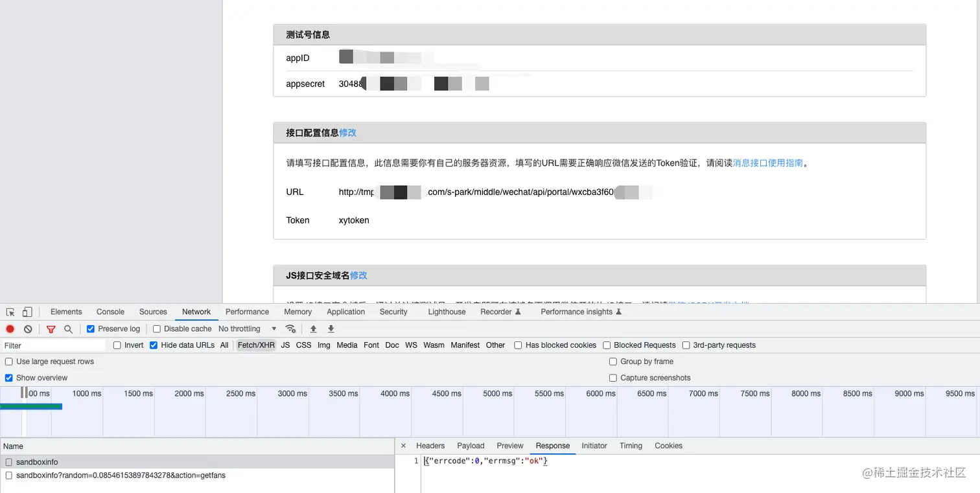Switch to the Preview tab

(x=510, y=446)
